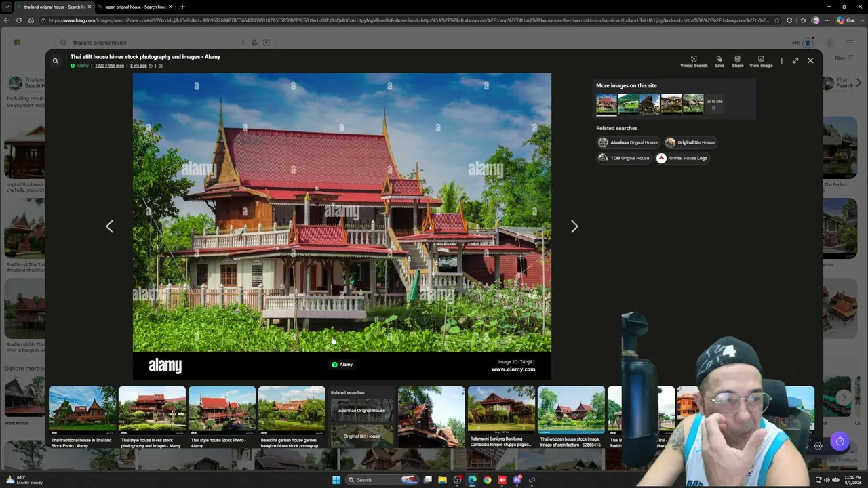
Task: Open browser Settings and more menu
Action: 828,20
